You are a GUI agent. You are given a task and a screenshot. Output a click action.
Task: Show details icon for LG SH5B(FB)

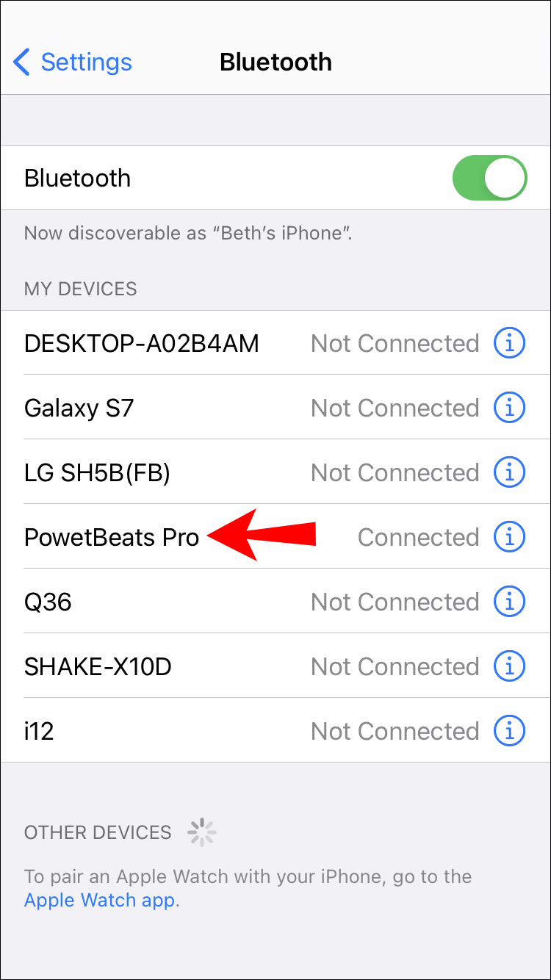[509, 472]
